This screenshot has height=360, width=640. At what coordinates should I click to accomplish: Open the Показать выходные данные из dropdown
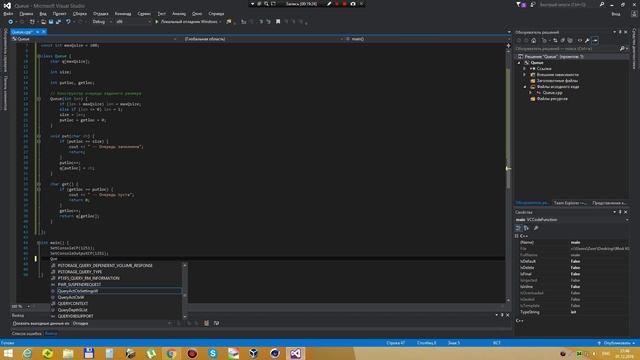121,323
